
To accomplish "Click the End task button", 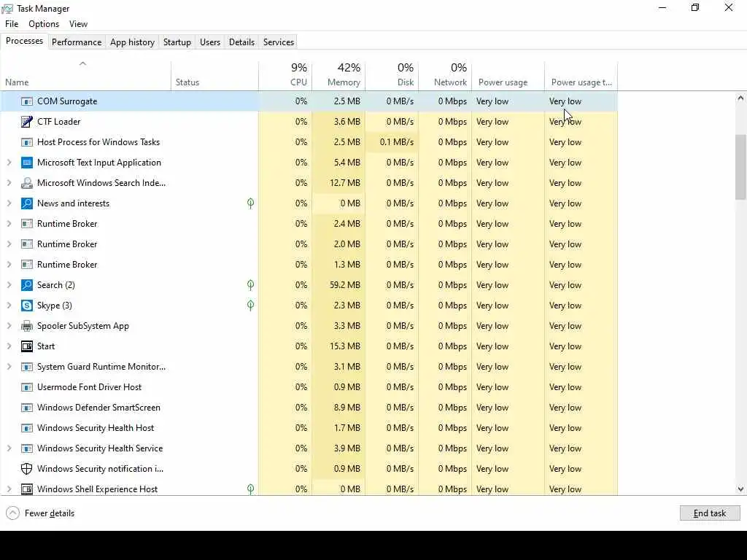I will tap(710, 513).
